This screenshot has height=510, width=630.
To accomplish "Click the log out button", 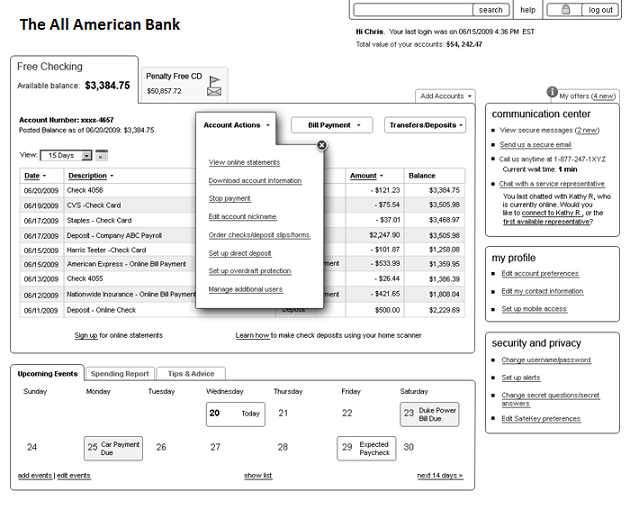I will (x=600, y=10).
